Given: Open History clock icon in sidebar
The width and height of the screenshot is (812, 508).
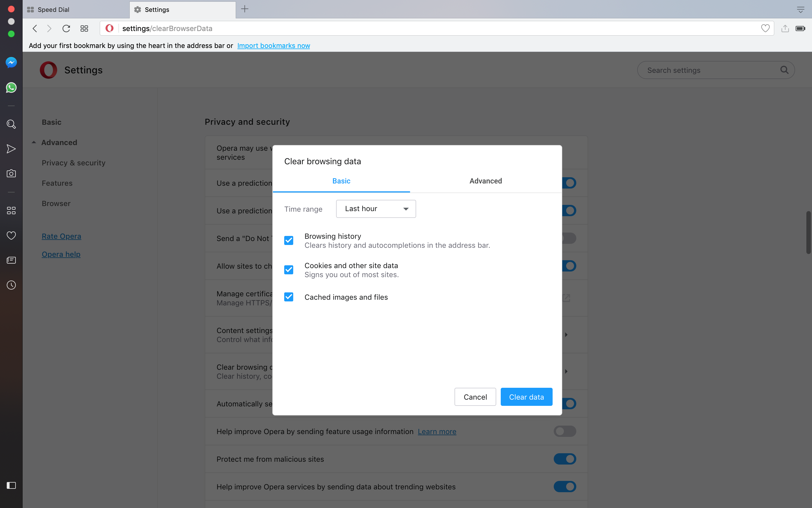Looking at the screenshot, I should [11, 285].
